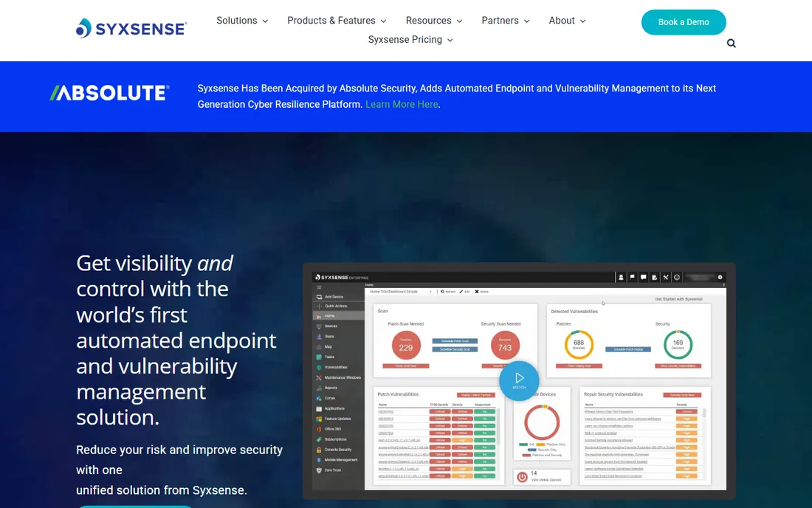Select the Tasks icon in dashboard sidebar
The height and width of the screenshot is (508, 812).
[x=319, y=357]
